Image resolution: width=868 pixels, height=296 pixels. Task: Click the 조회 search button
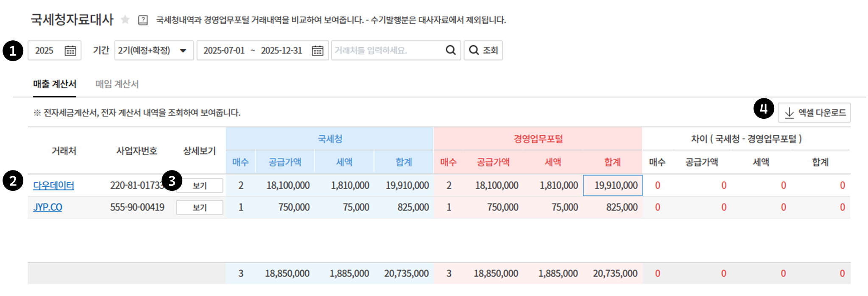click(483, 50)
